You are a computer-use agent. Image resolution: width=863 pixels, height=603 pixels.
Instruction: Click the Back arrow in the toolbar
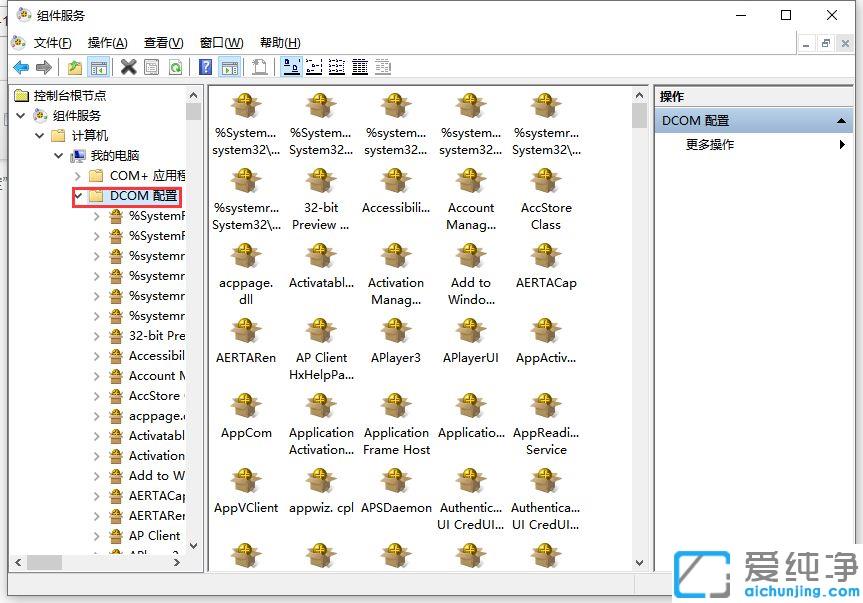pos(21,67)
